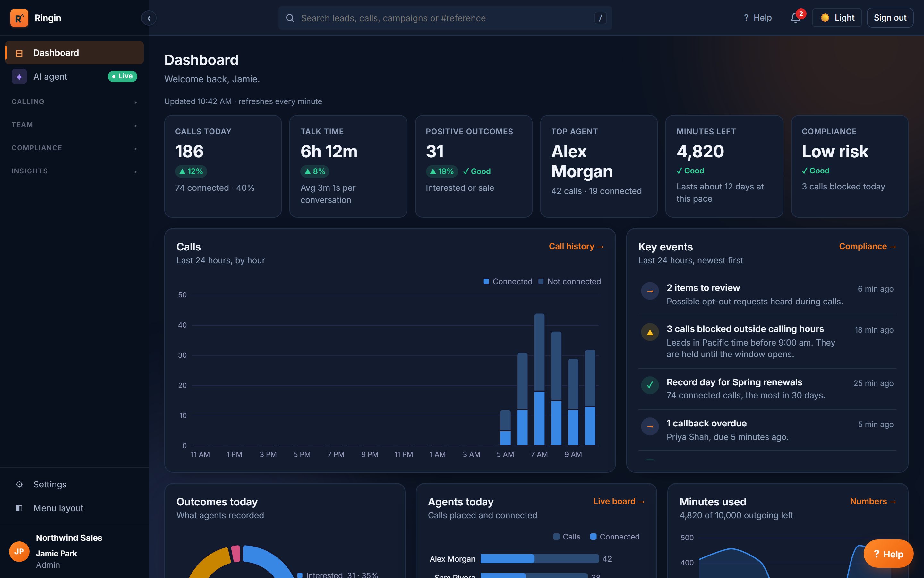
Task: Click the Dashboard sidebar icon
Action: point(19,53)
